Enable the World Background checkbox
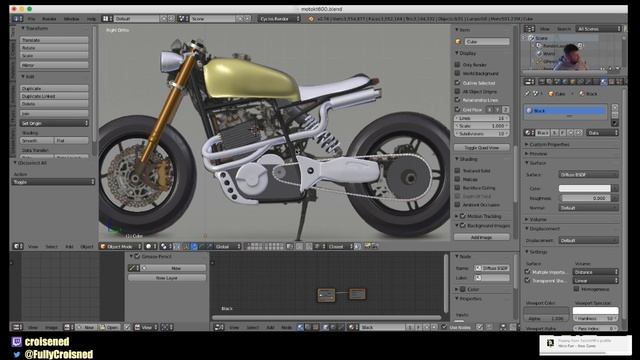The width and height of the screenshot is (640, 360). [458, 73]
